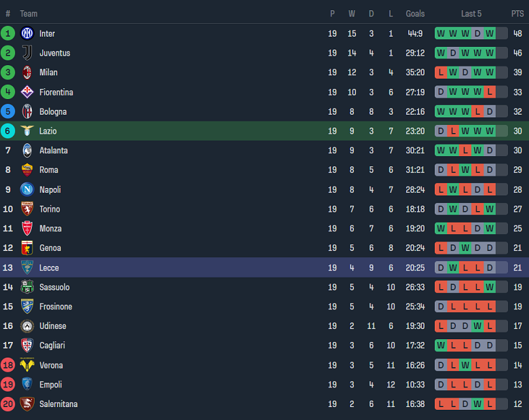Click Milan's first Last 5 loss badge
This screenshot has height=420, width=529.
point(441,73)
